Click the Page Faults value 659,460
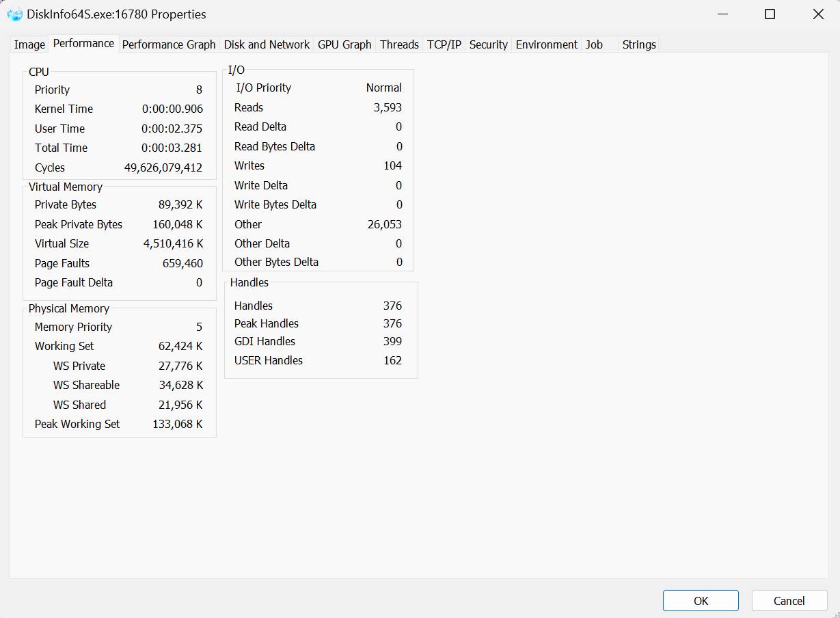The width and height of the screenshot is (840, 618). [x=182, y=263]
